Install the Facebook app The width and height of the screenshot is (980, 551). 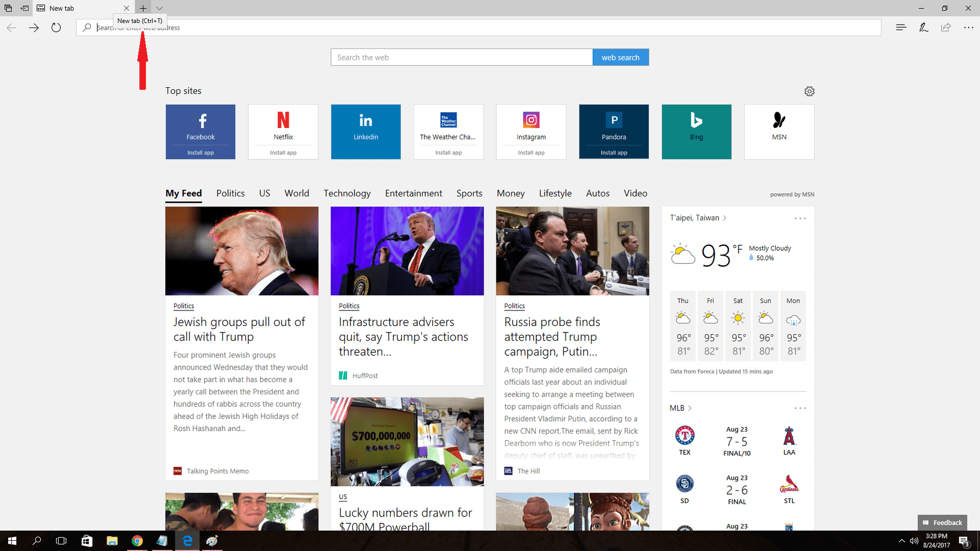click(200, 152)
